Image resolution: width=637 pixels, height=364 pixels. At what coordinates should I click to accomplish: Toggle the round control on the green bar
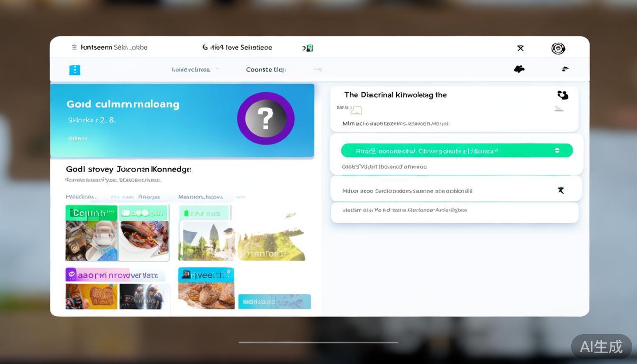557,151
